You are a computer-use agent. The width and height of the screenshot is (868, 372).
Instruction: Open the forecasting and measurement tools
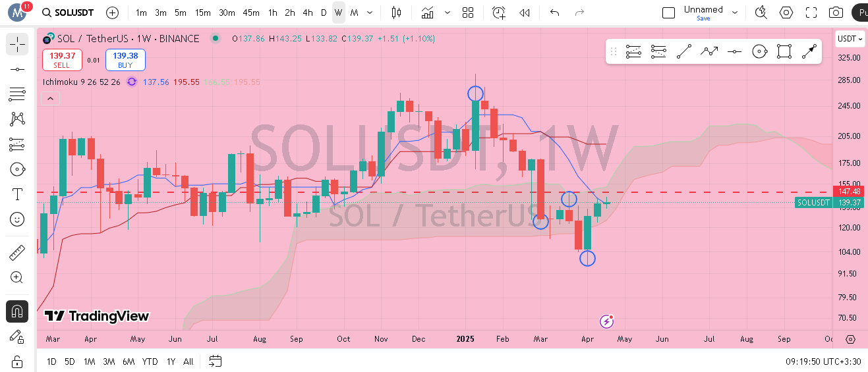click(17, 144)
